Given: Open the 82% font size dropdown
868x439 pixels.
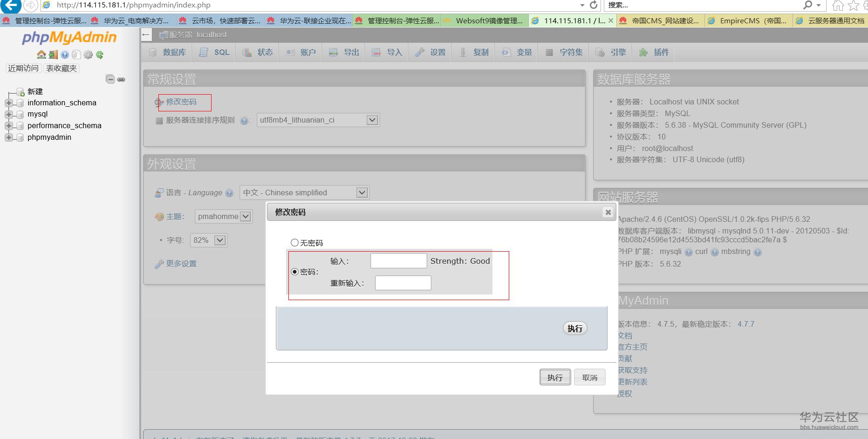Looking at the screenshot, I should (x=209, y=240).
